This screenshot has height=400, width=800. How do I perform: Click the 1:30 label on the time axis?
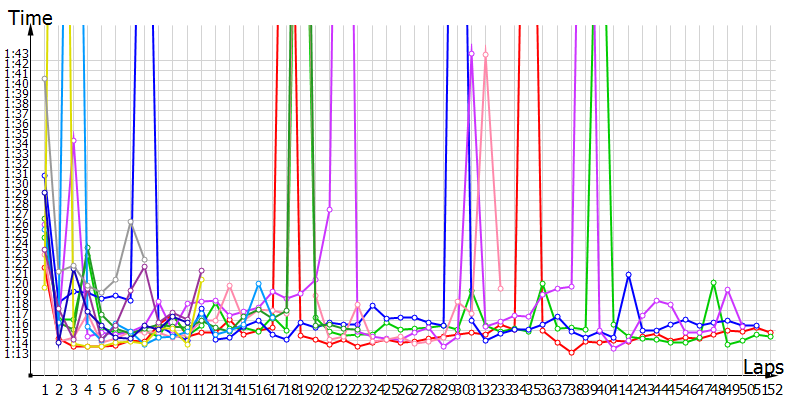(x=17, y=183)
